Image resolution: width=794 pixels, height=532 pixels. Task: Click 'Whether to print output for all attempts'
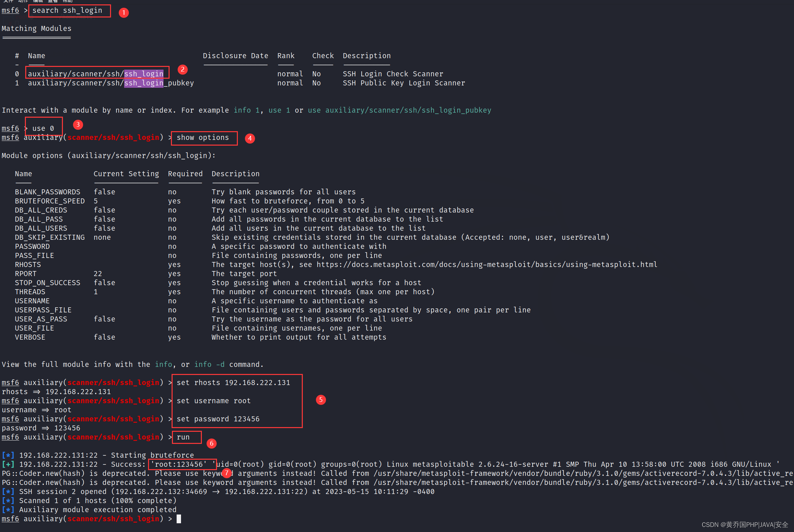point(299,337)
